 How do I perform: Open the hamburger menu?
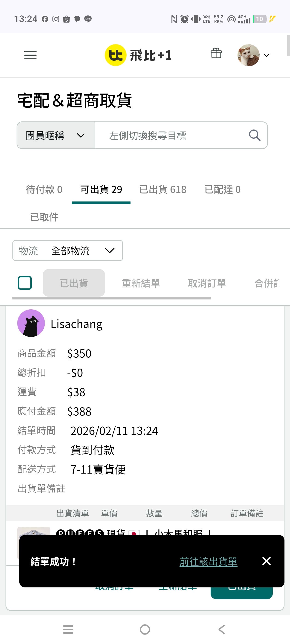tap(30, 55)
